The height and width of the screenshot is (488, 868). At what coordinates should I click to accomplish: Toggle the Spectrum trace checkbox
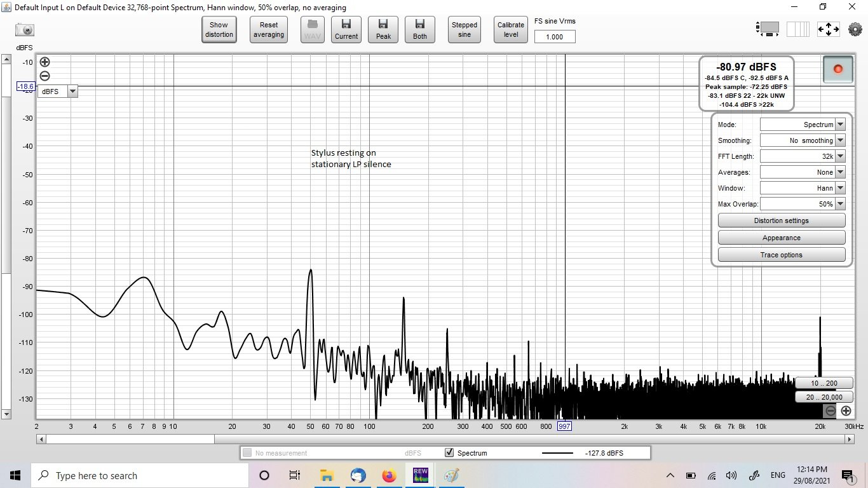pos(449,453)
